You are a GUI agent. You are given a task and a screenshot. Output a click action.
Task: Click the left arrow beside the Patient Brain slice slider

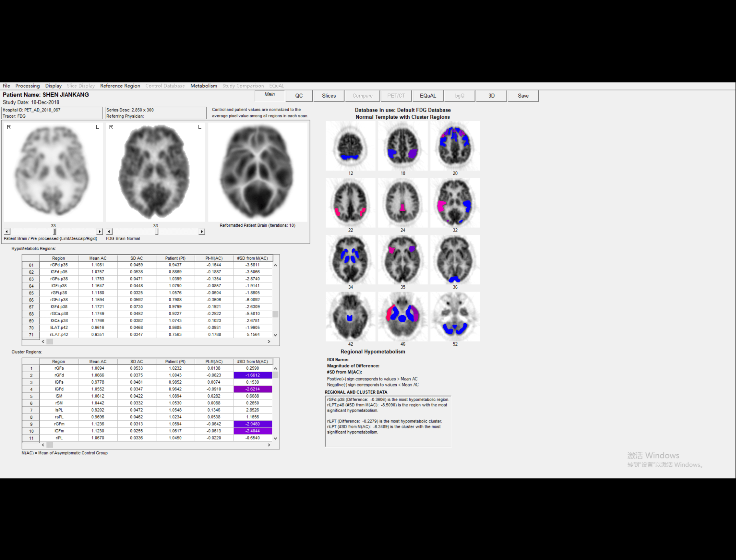tap(6, 231)
